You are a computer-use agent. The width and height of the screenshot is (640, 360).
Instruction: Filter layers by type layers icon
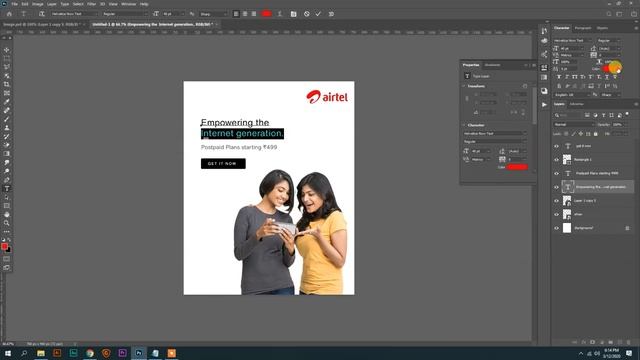click(603, 116)
